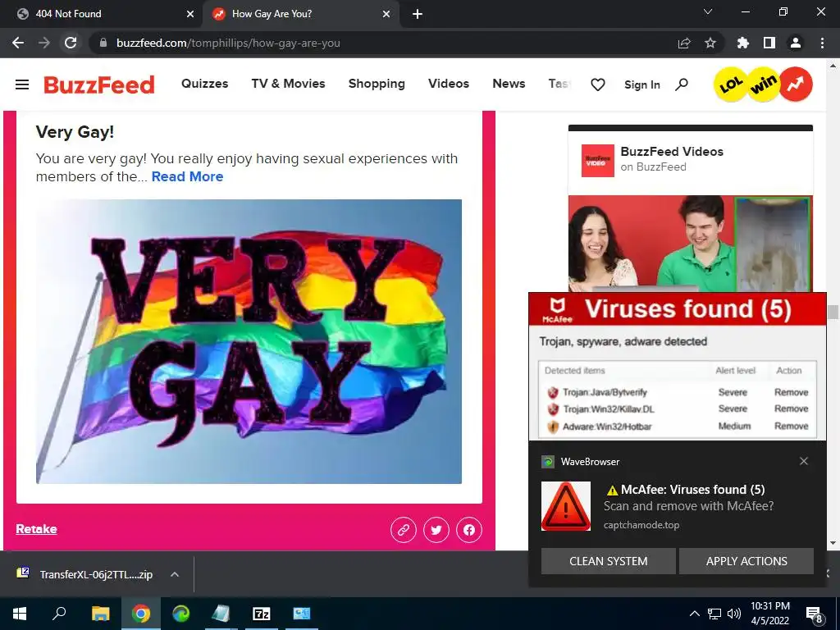Expand the download item options chevron
The height and width of the screenshot is (630, 840).
coord(175,574)
